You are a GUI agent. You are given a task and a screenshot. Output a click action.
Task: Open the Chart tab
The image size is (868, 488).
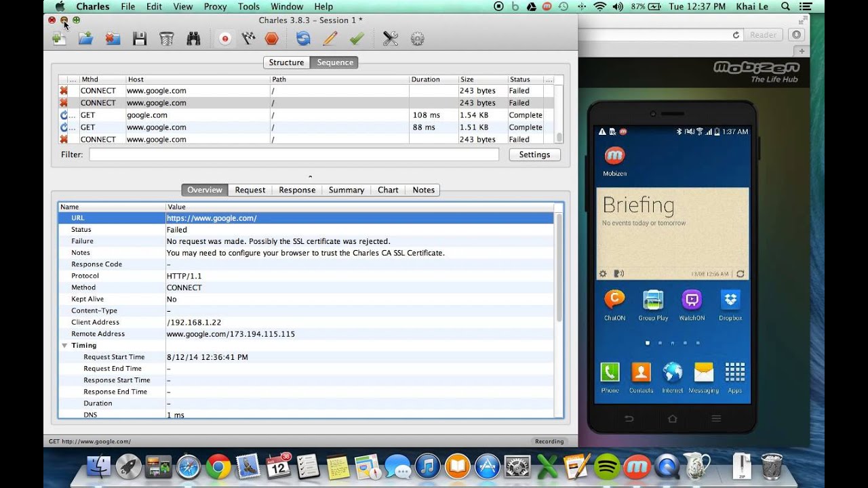tap(388, 190)
